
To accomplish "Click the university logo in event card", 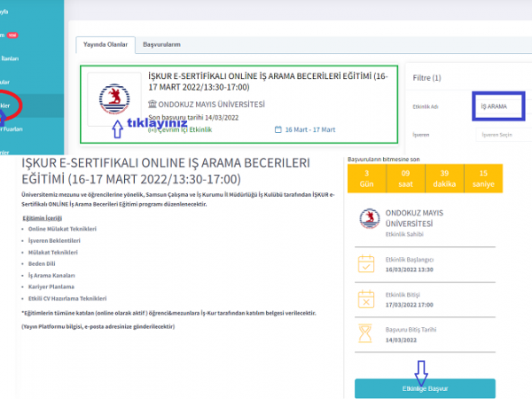I will pos(114,99).
